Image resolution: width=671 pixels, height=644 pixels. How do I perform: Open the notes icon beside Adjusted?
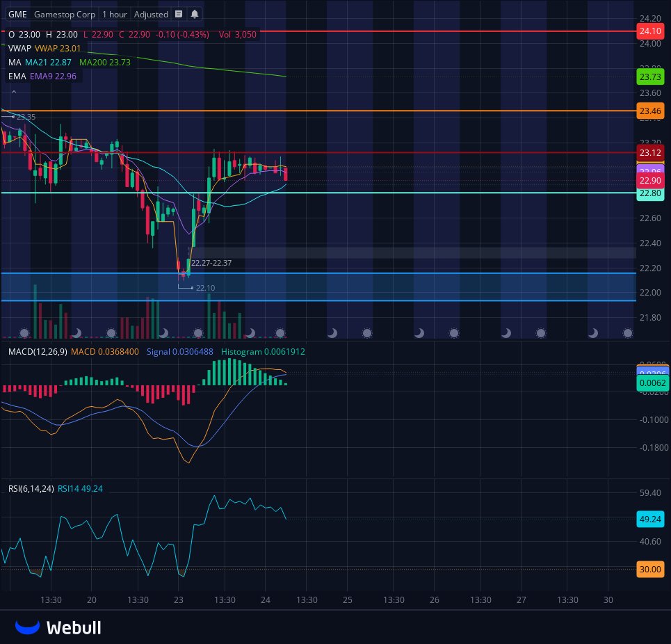179,14
